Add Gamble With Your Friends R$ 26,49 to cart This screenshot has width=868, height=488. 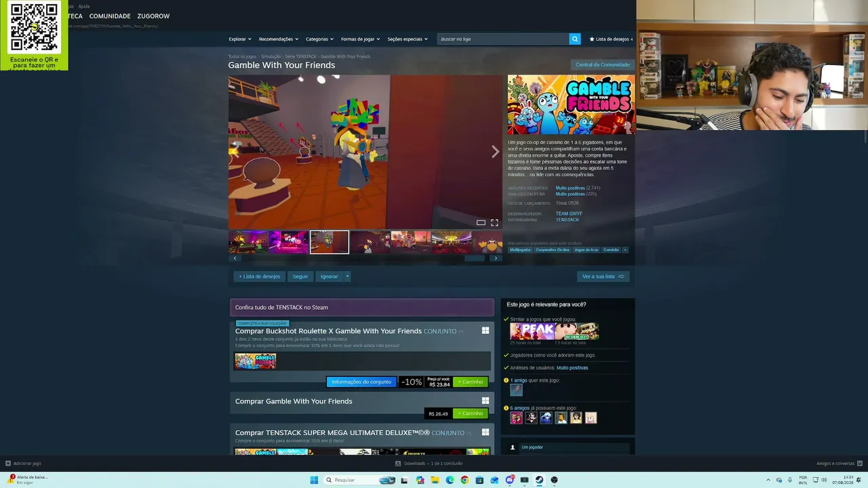(x=471, y=413)
